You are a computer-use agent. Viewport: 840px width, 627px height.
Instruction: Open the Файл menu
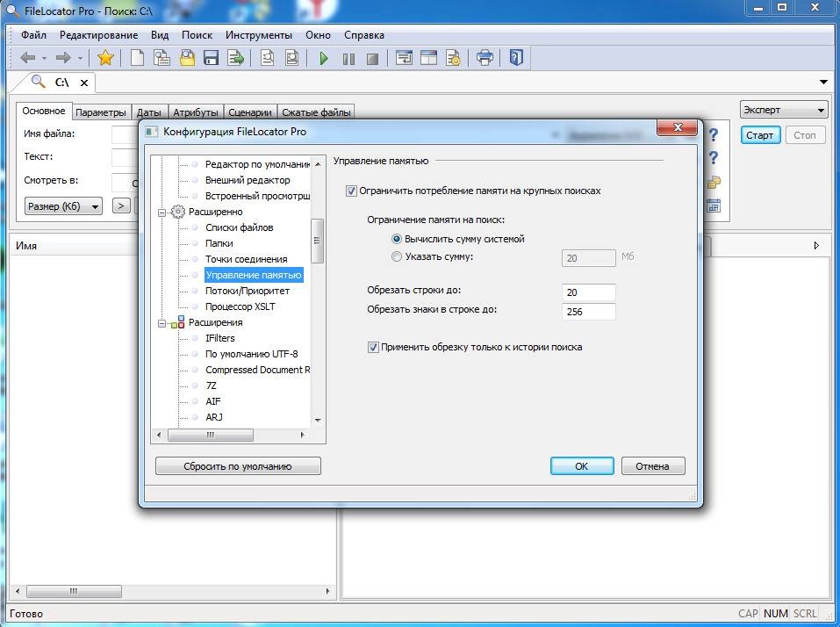point(33,35)
